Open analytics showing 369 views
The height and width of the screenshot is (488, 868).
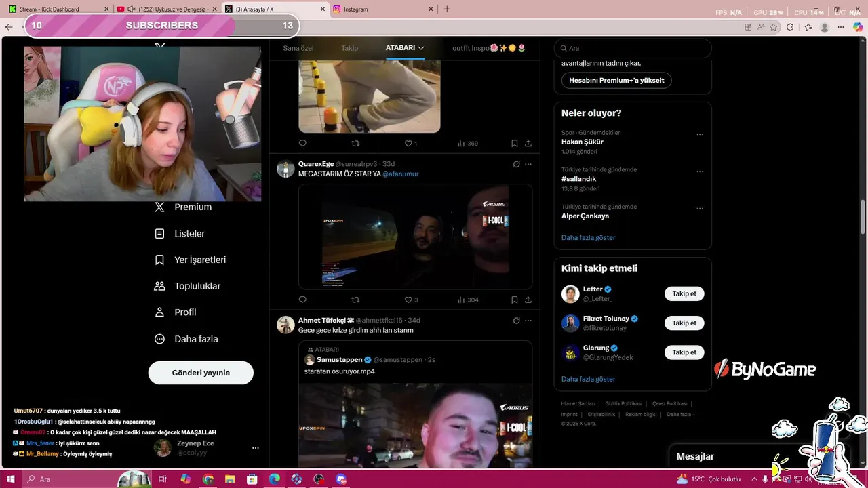click(x=468, y=144)
